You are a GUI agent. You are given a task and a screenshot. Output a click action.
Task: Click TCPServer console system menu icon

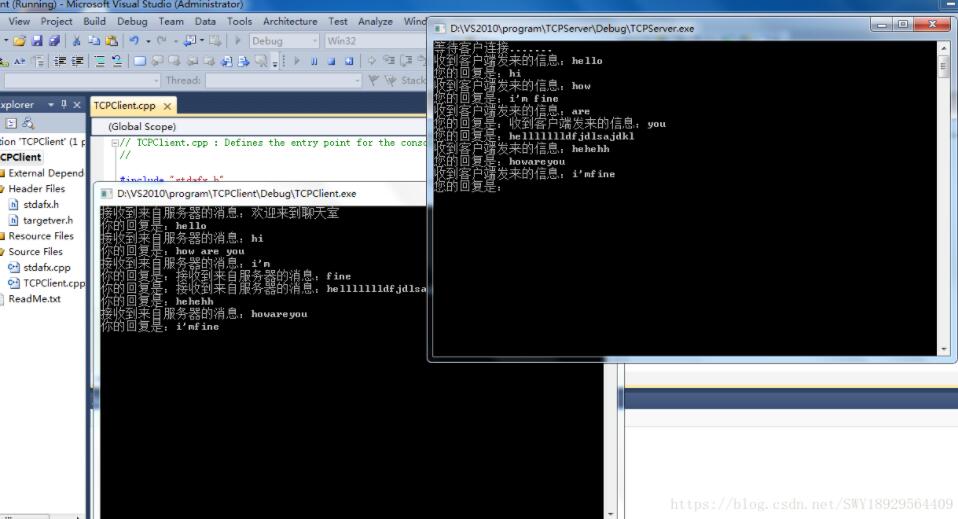click(x=439, y=28)
